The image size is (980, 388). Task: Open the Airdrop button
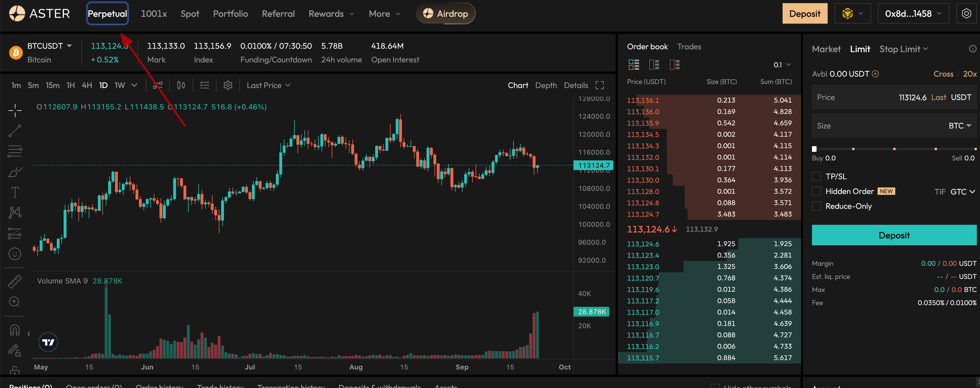[445, 14]
